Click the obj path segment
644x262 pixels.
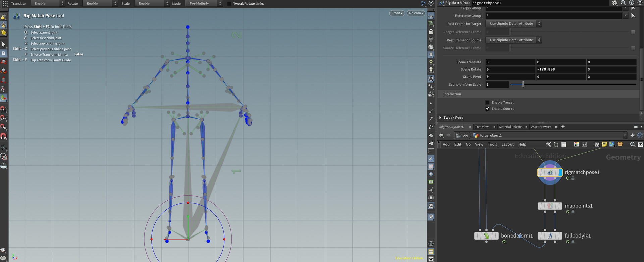(462, 135)
